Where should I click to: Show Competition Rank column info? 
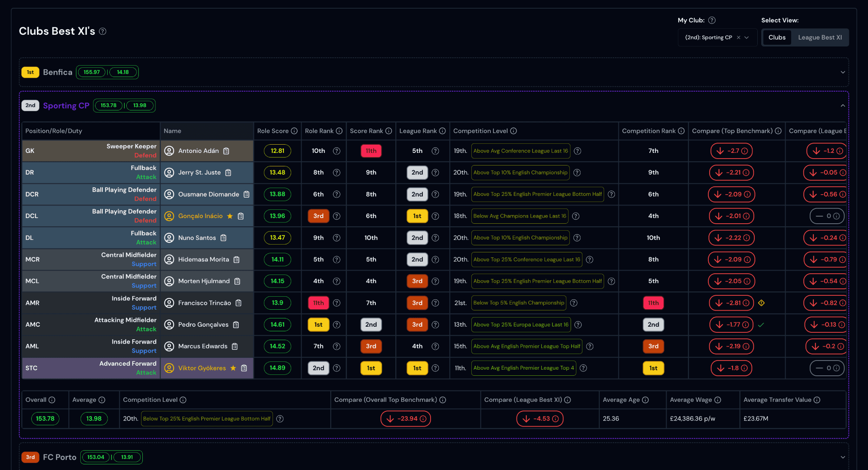681,131
